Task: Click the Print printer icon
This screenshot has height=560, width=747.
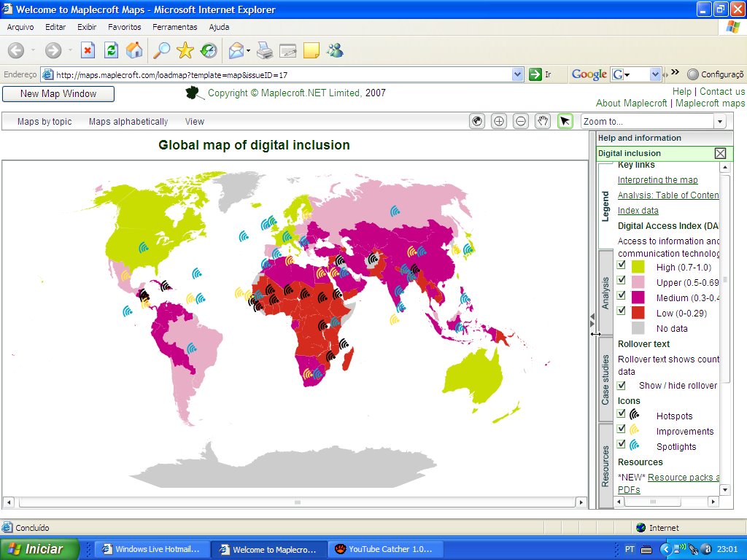Action: pyautogui.click(x=265, y=50)
